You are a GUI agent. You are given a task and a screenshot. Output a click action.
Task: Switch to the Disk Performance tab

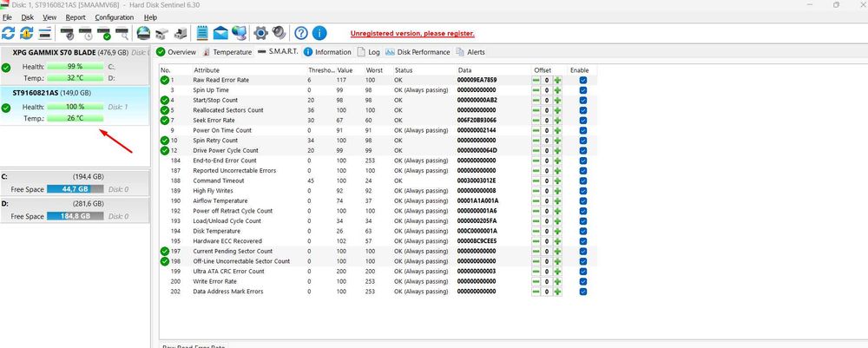418,52
